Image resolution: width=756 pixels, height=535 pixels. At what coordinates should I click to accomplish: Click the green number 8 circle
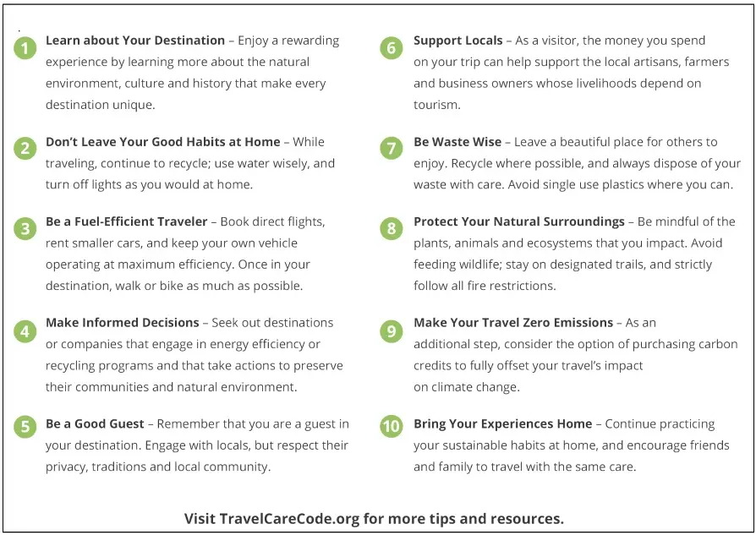point(391,229)
